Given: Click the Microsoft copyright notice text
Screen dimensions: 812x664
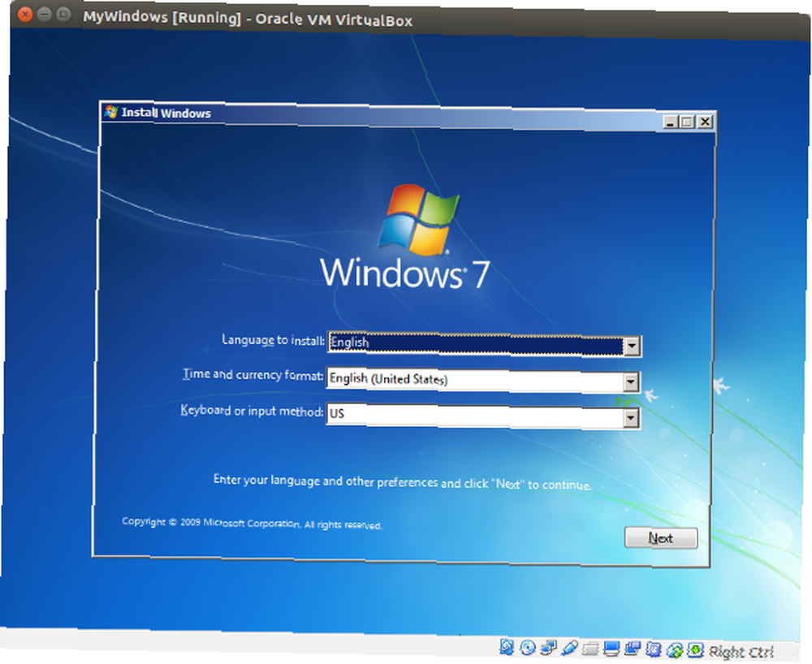Looking at the screenshot, I should tap(253, 524).
